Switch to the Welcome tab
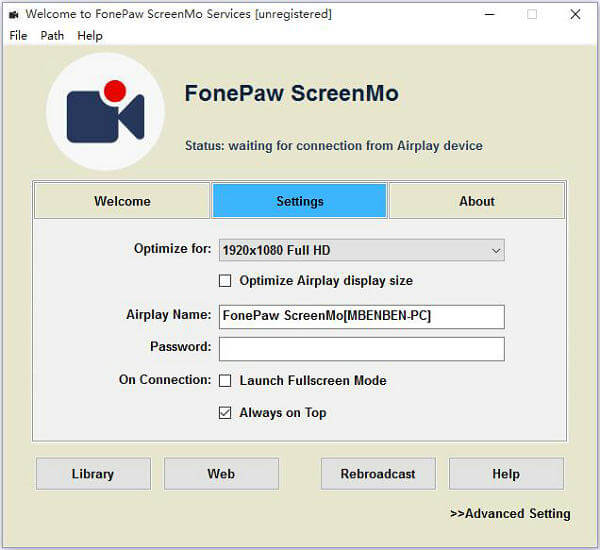 pos(122,201)
